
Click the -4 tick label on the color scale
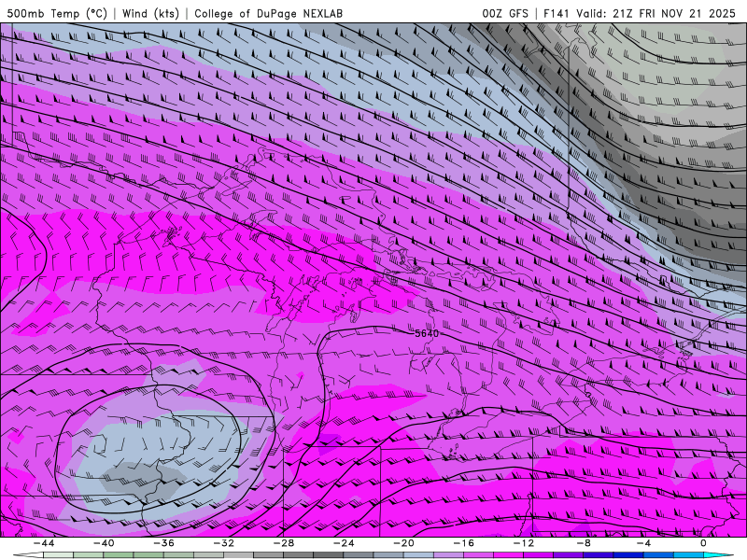click(x=644, y=543)
